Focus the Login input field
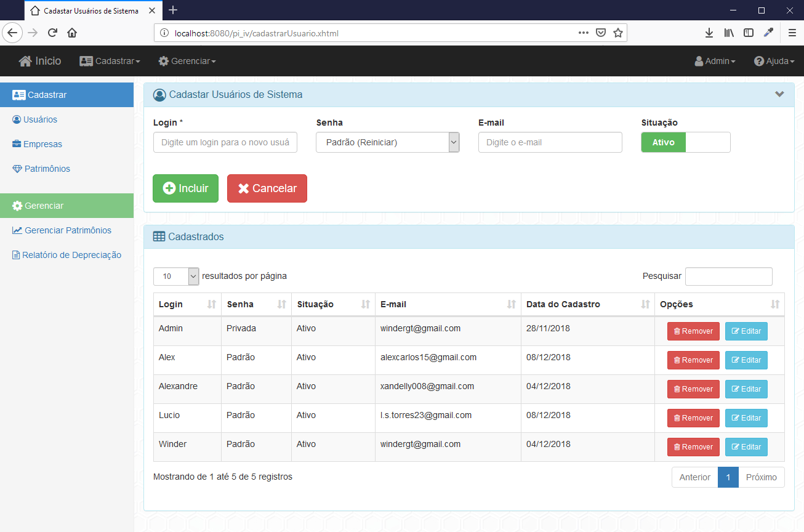804x532 pixels. 225,142
